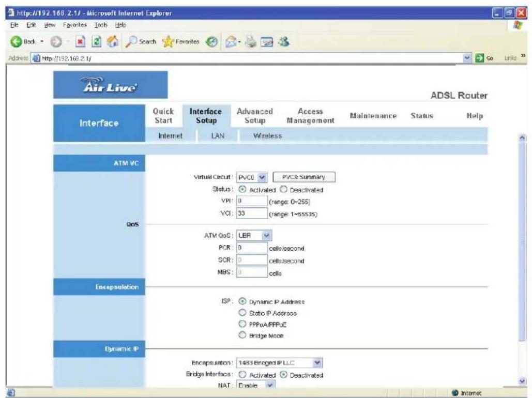Open the View menu

pyautogui.click(x=50, y=25)
